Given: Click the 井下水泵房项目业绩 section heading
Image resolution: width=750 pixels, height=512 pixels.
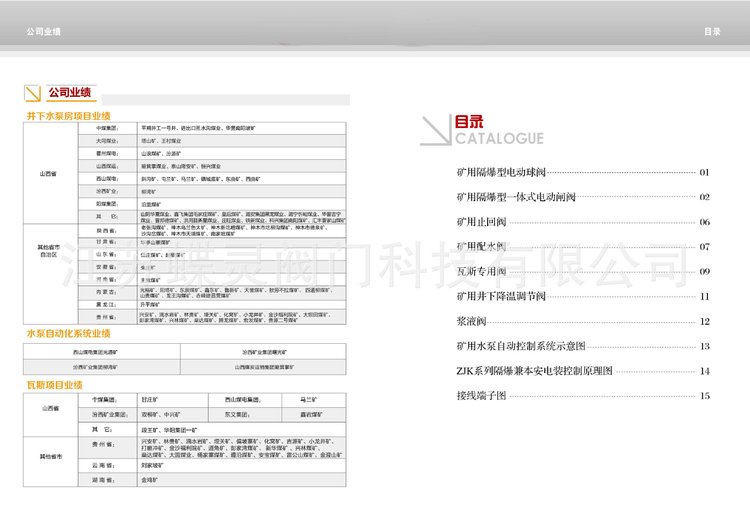Looking at the screenshot, I should (68, 116).
